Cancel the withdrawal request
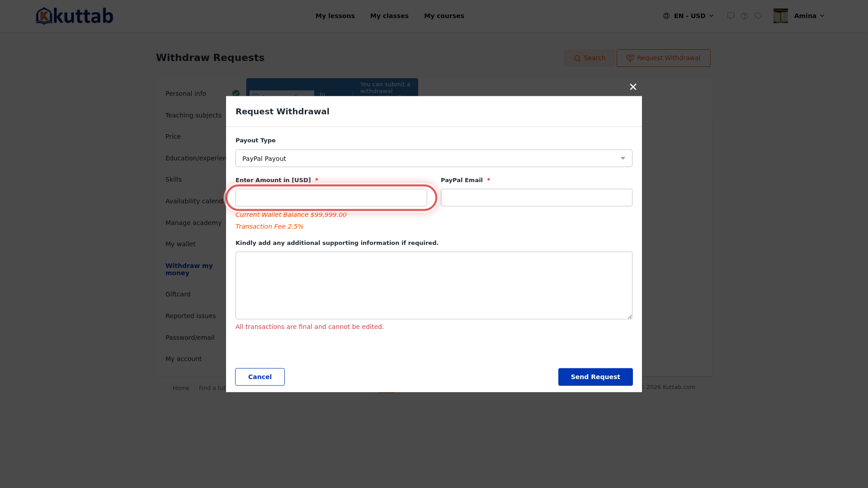868x488 pixels. pyautogui.click(x=260, y=377)
